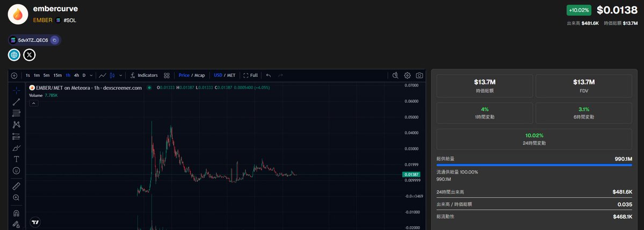Open the Indicators dialog
The height and width of the screenshot is (230, 644).
144,76
